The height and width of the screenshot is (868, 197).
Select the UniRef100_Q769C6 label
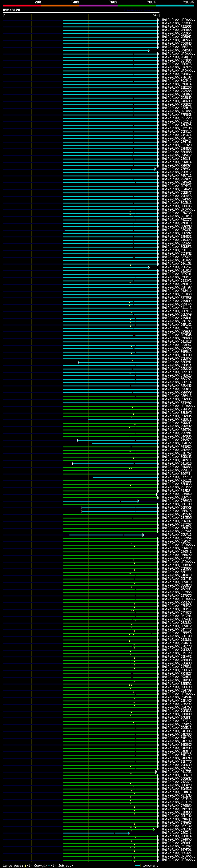coord(177,67)
